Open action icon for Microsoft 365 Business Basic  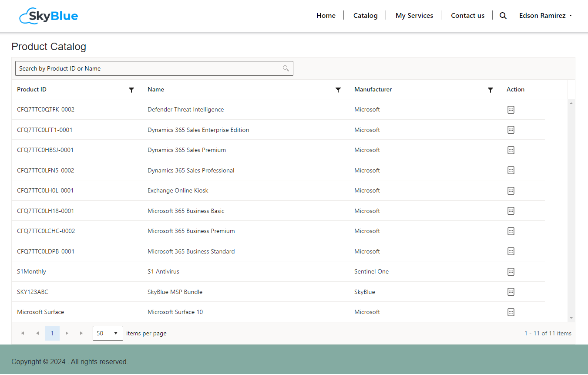coord(511,211)
